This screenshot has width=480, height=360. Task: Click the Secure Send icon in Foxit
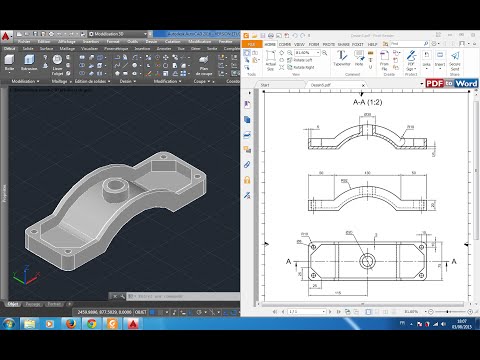[455, 61]
